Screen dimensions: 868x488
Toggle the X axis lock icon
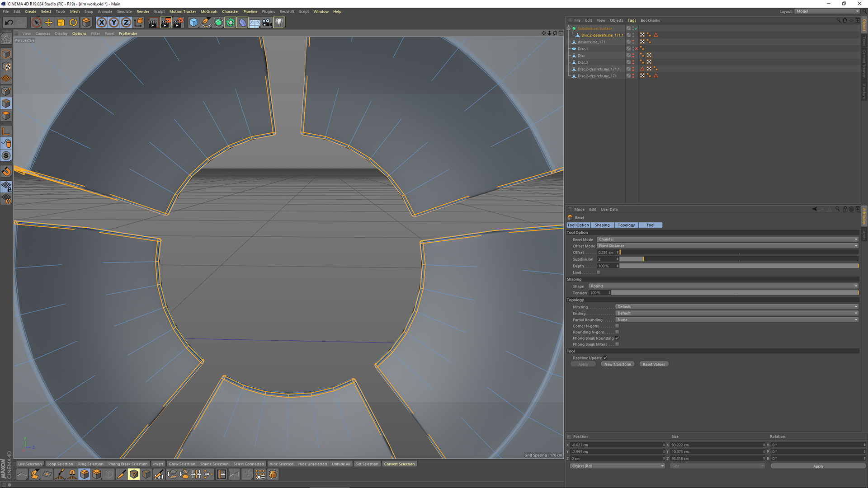pos(102,22)
